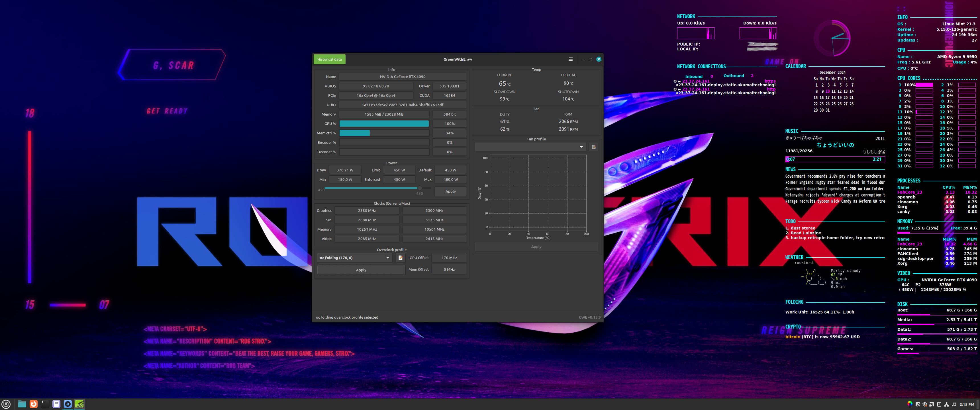Click the Enforced power value 450 W

(399, 180)
